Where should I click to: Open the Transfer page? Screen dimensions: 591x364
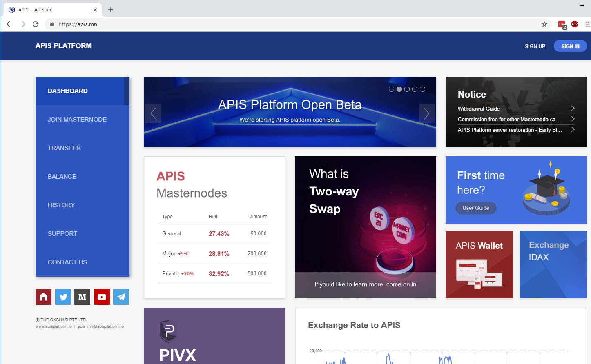pos(83,148)
